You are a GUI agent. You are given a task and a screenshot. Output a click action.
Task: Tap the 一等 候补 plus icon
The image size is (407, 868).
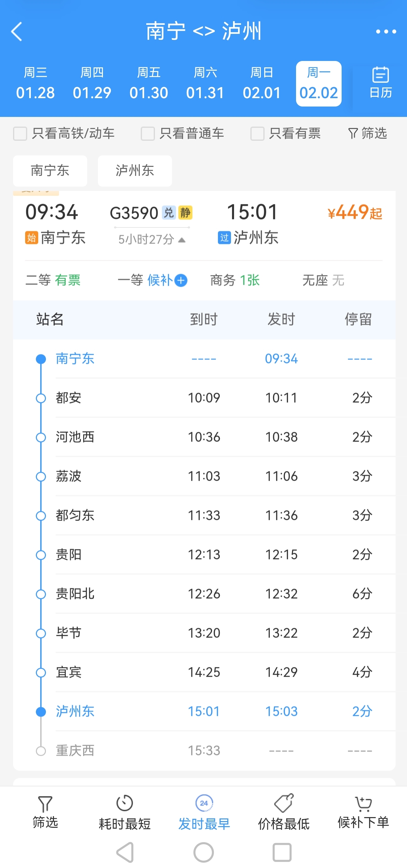[181, 280]
